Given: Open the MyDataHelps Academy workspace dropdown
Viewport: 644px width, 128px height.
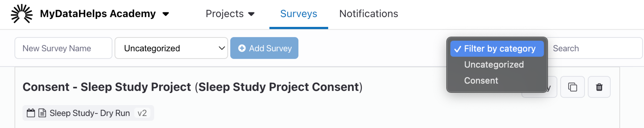Looking at the screenshot, I should coord(165,14).
